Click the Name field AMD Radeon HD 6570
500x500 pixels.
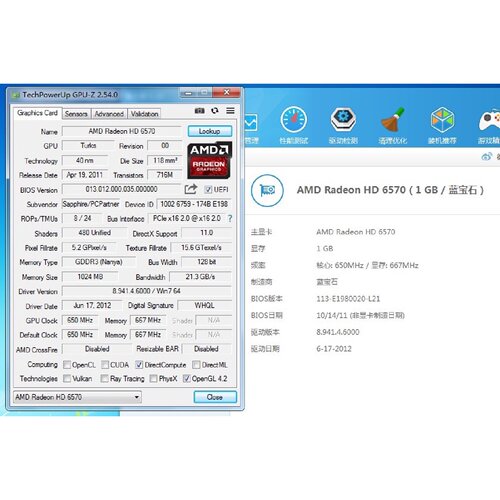pos(122,131)
